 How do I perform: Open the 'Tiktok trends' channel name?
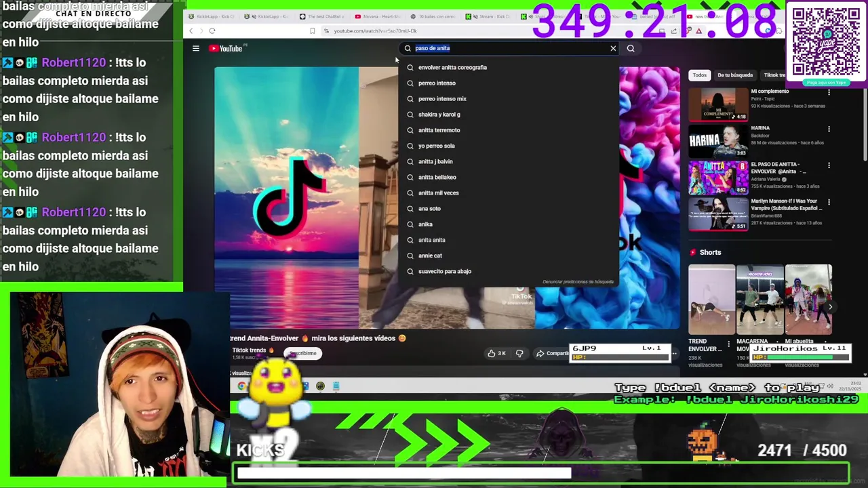point(249,350)
